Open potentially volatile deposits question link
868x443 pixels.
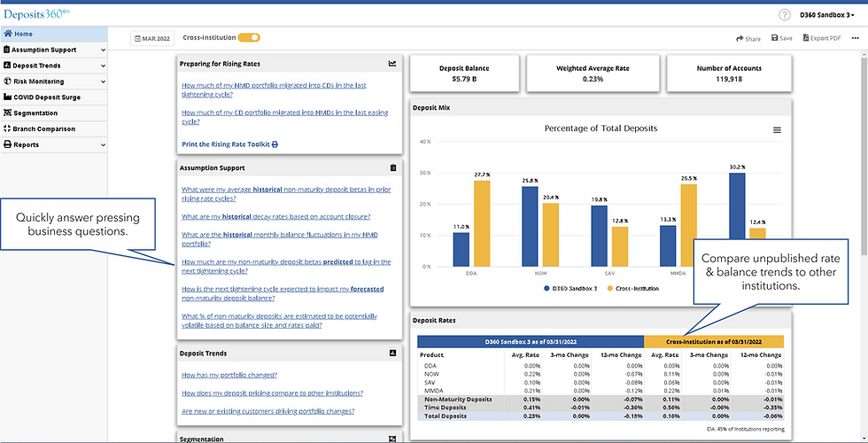[280, 321]
